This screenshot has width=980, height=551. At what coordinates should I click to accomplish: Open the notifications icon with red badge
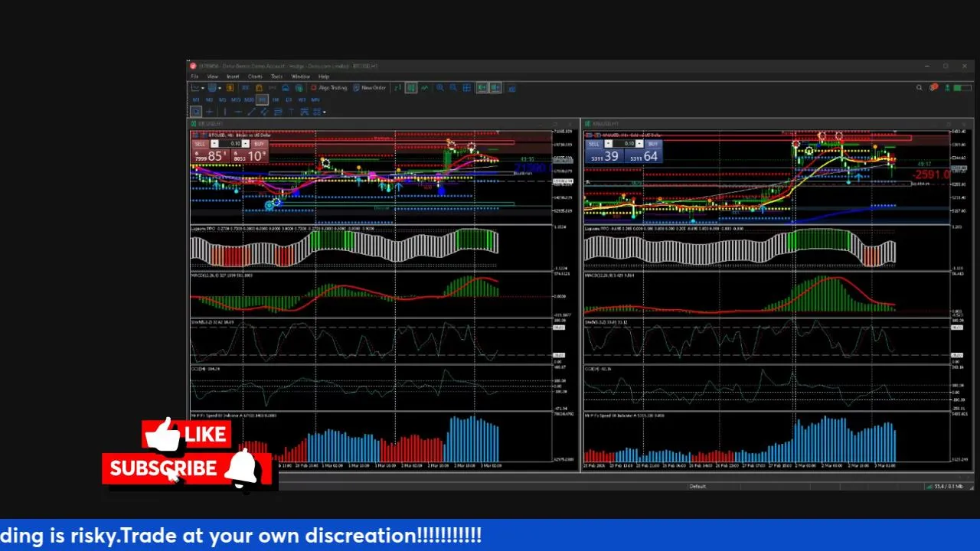click(934, 88)
